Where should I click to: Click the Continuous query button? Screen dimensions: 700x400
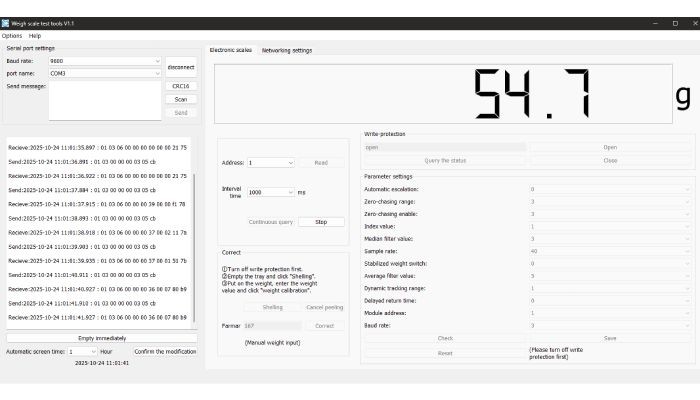pyautogui.click(x=271, y=222)
